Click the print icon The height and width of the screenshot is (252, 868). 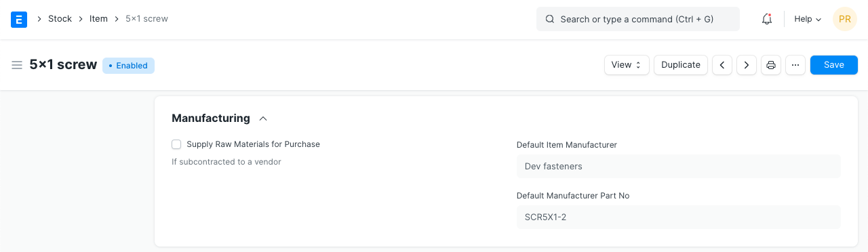[x=771, y=65]
